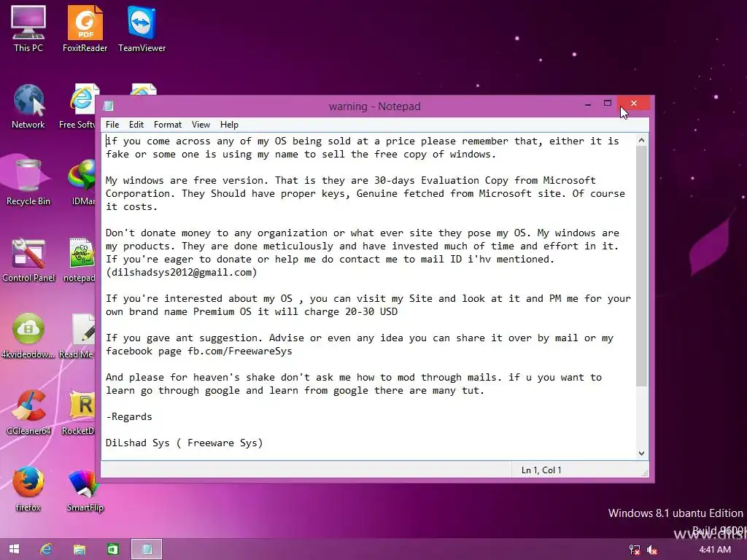Open the This PC desktop icon
The height and width of the screenshot is (560, 747).
tap(28, 28)
